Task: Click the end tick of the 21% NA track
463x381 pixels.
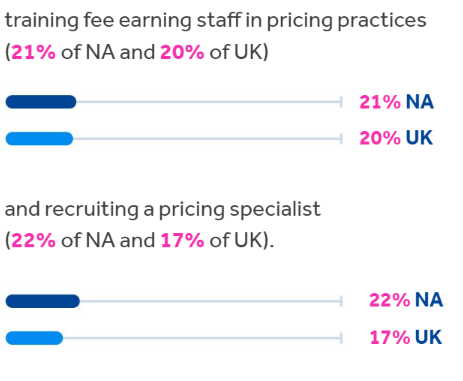Action: pyautogui.click(x=341, y=102)
